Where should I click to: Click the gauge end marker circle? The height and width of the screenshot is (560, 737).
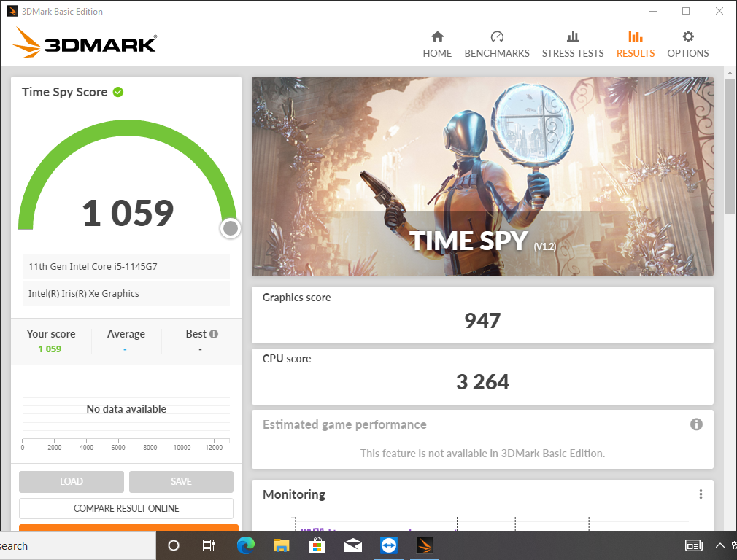tap(231, 228)
